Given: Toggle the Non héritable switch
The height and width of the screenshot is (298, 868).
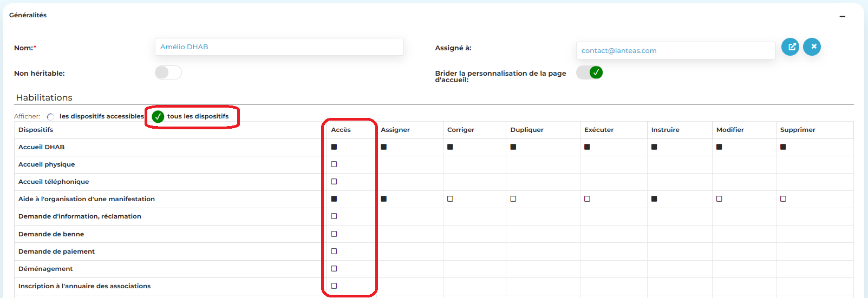Looking at the screenshot, I should pyautogui.click(x=168, y=72).
